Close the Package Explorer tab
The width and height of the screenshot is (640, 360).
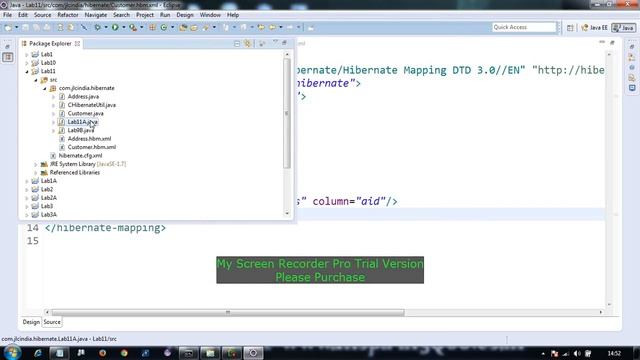pos(78,43)
